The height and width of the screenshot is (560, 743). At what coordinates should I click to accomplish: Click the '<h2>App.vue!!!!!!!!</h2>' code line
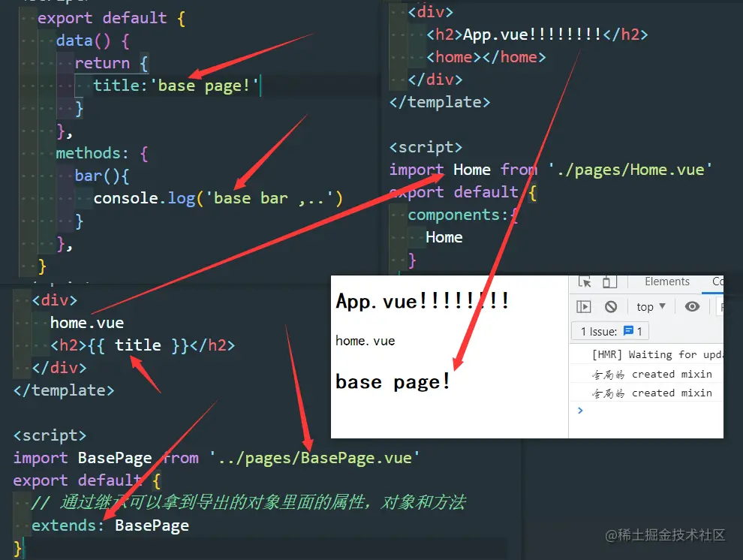point(537,35)
